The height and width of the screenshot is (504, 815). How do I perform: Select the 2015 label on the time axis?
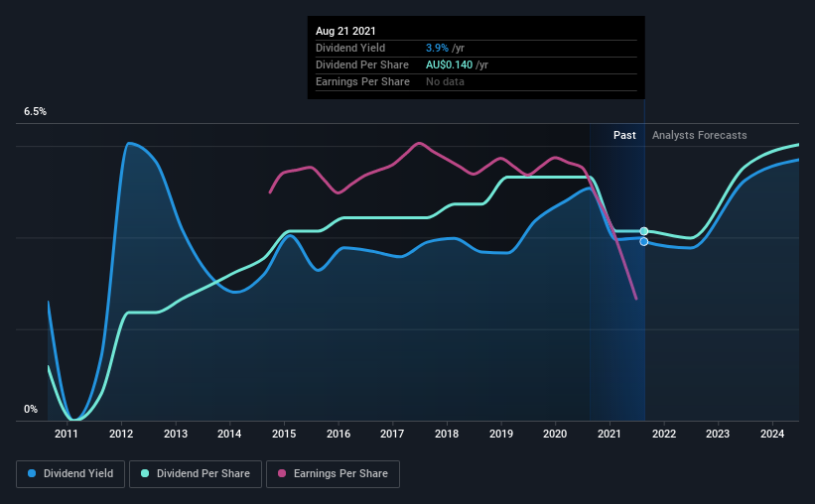pos(284,434)
